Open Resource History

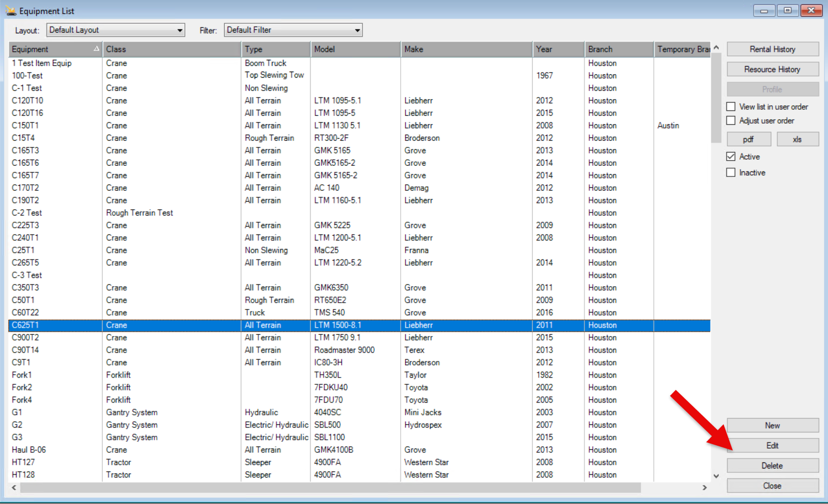tap(773, 69)
